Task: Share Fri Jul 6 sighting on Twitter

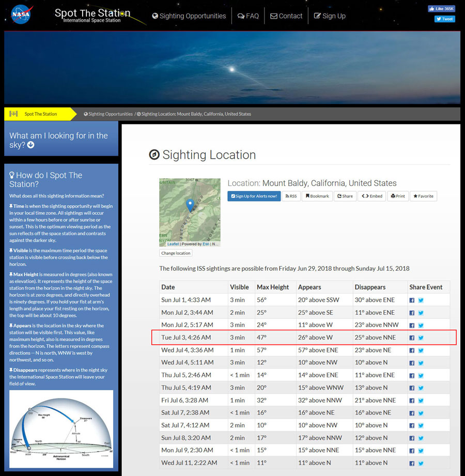Action: (x=421, y=401)
